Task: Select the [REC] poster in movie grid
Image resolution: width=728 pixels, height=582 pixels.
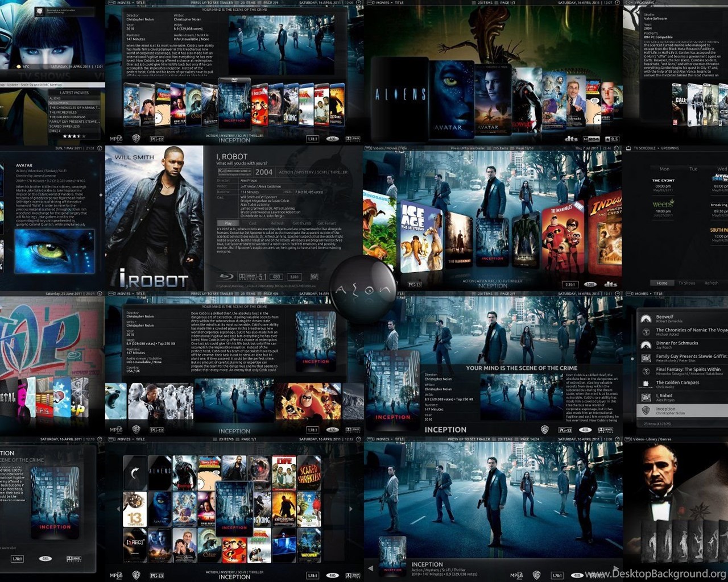Action: click(x=135, y=545)
